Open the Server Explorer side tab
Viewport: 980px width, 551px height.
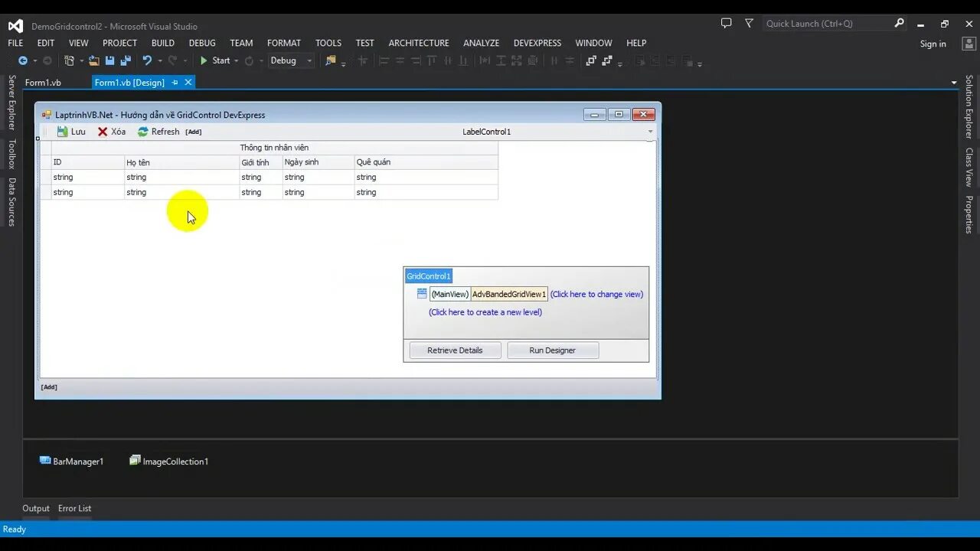point(11,103)
